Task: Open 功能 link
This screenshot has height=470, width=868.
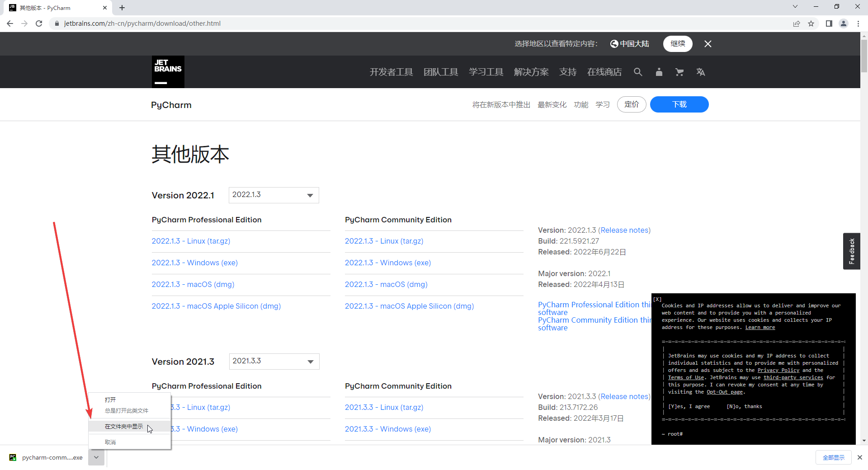Action: tap(581, 105)
